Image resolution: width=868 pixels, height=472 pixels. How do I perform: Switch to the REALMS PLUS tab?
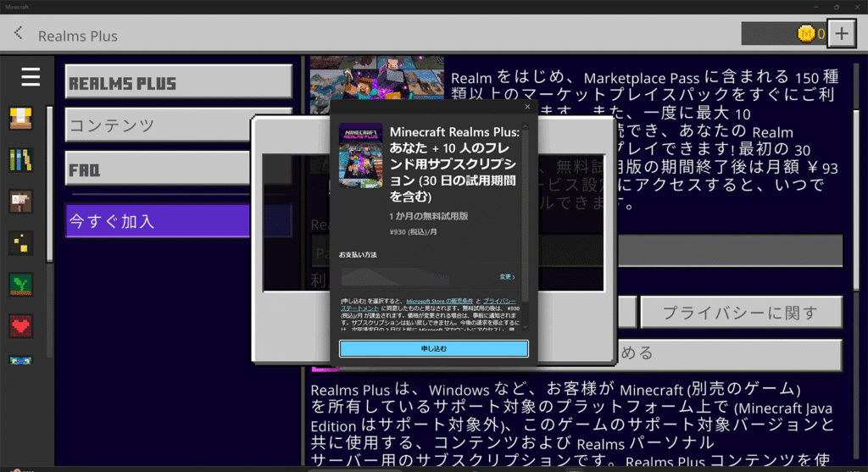tap(178, 82)
